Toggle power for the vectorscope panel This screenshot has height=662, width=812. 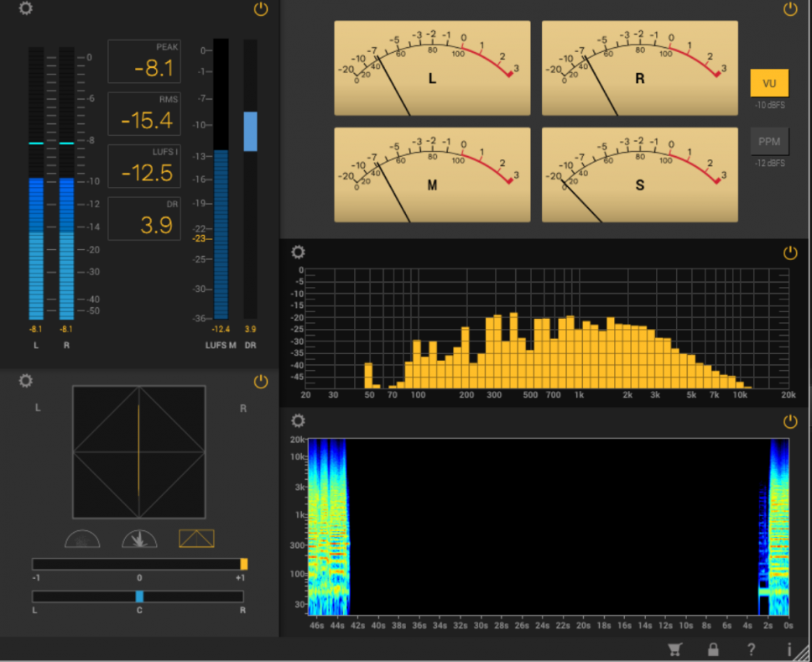261,381
